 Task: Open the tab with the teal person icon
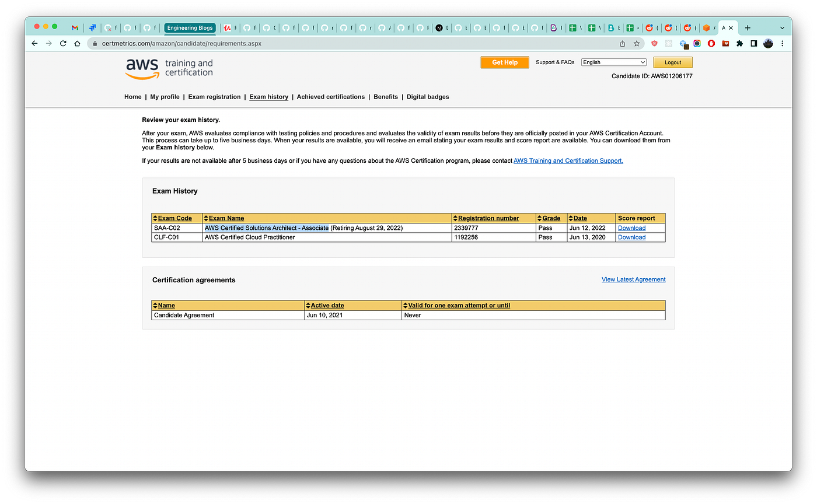(x=611, y=27)
